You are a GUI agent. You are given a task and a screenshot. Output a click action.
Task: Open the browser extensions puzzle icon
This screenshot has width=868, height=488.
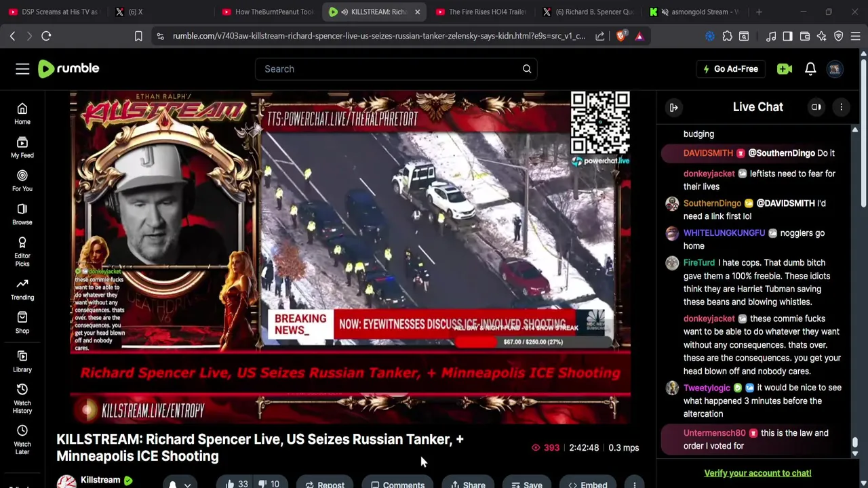727,36
